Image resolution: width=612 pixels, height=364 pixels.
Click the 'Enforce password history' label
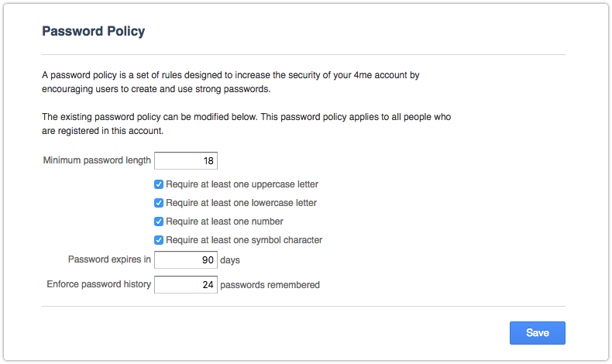tap(99, 284)
